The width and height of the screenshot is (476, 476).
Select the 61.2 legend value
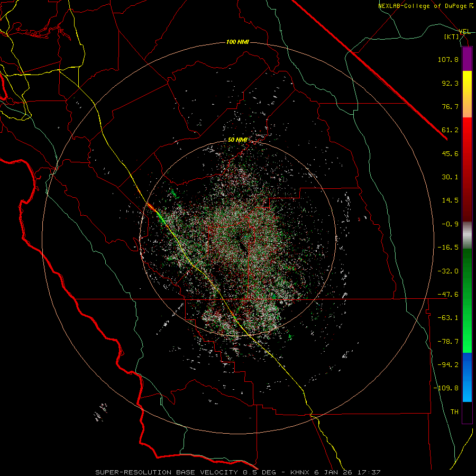pos(450,130)
